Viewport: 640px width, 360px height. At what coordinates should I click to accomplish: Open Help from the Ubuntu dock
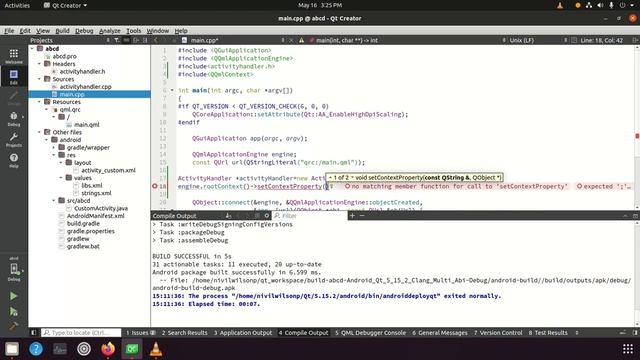pos(36,349)
